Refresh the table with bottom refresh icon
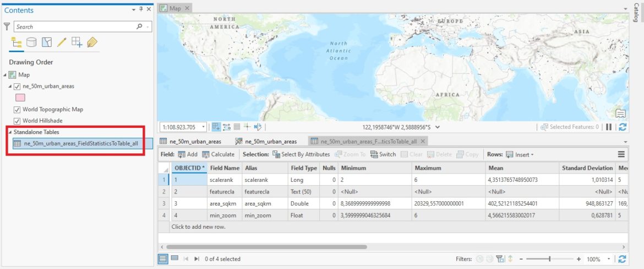The height and width of the screenshot is (269, 644). click(x=623, y=259)
